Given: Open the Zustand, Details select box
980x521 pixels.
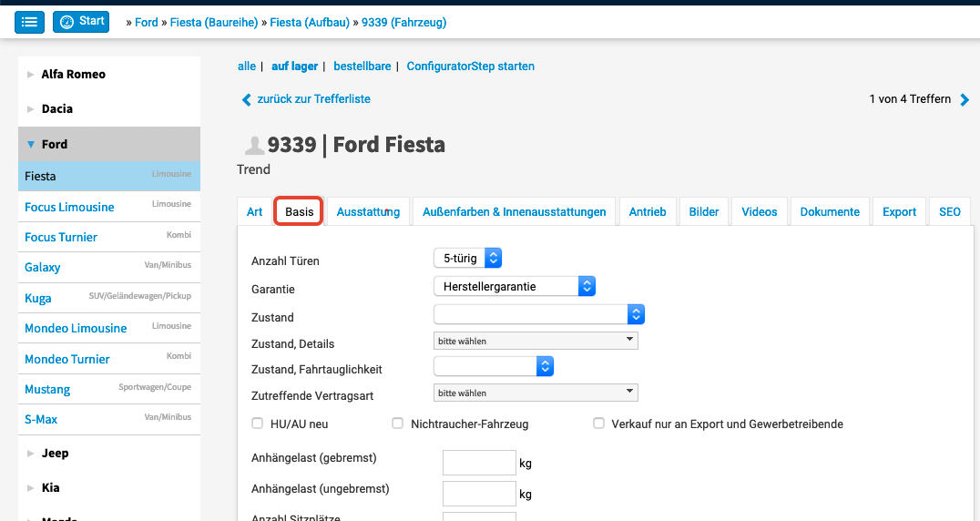Looking at the screenshot, I should coord(536,341).
